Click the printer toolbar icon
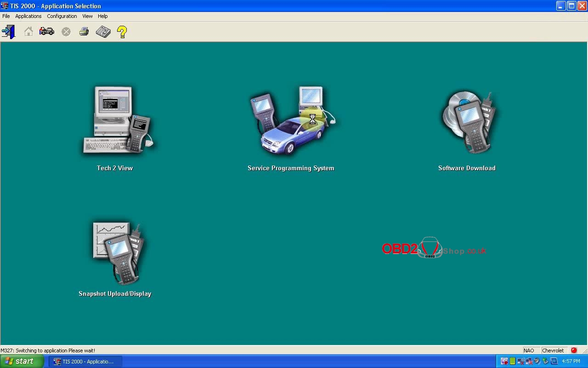The image size is (588, 368). (x=84, y=32)
